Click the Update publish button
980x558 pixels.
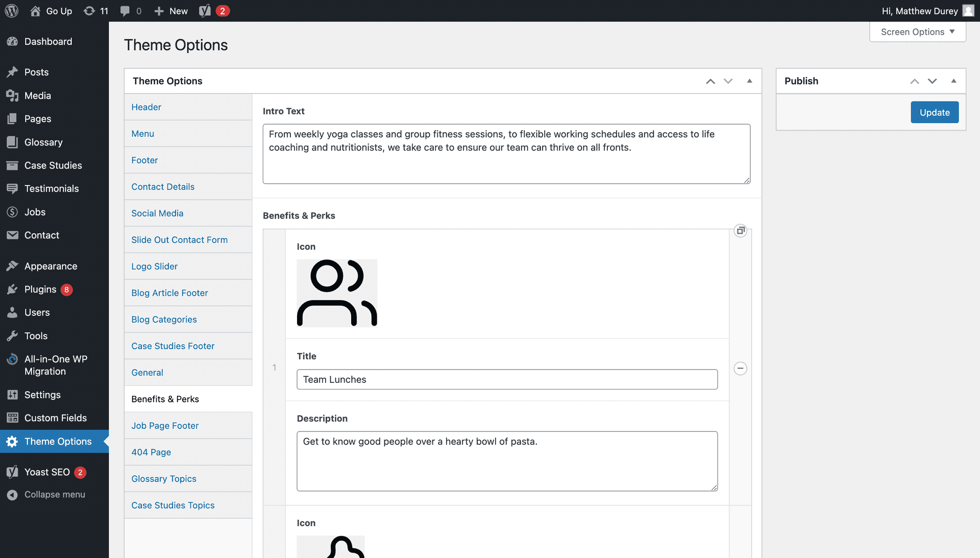(934, 112)
